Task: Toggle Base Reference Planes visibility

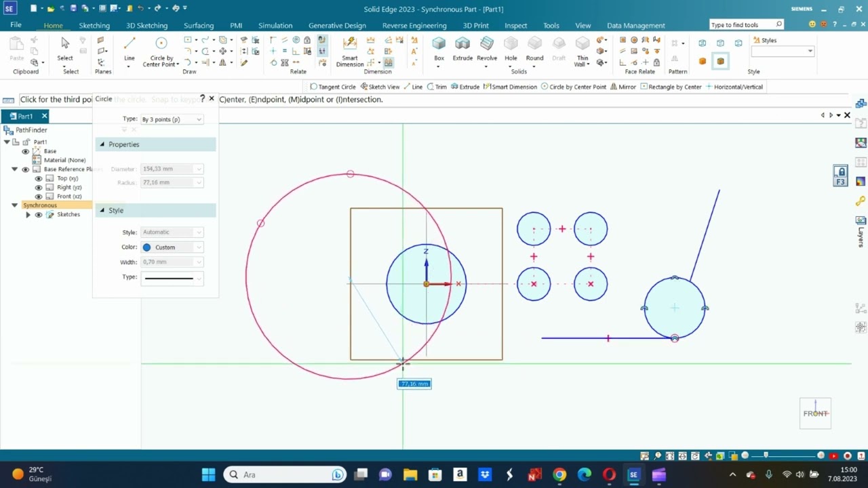Action: tap(26, 169)
